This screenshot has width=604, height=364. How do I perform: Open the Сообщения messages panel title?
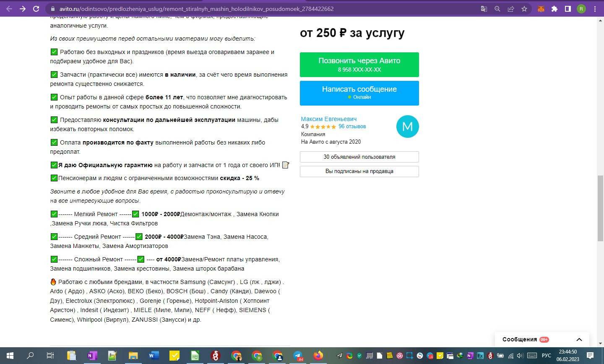520,340
